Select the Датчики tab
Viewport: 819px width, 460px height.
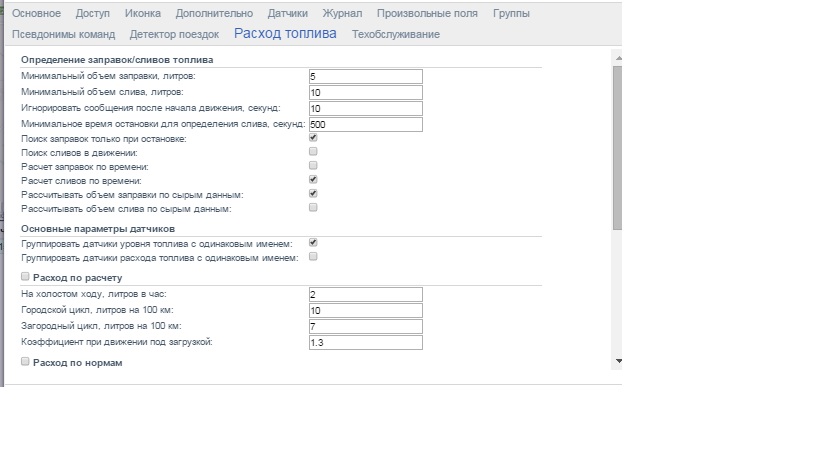coord(288,14)
